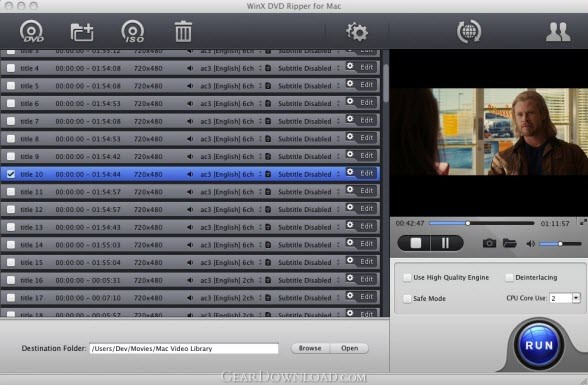Viewport: 588px width, 385px height.
Task: Open settings gear in top toolbar
Action: pos(357,32)
